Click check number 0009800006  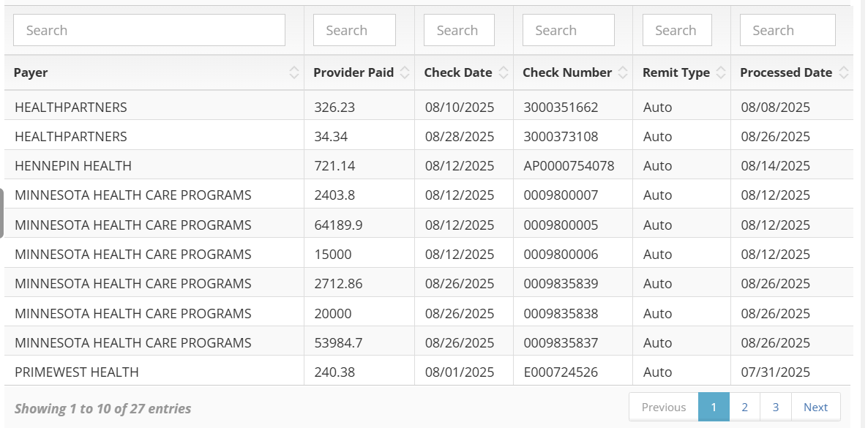(x=561, y=254)
